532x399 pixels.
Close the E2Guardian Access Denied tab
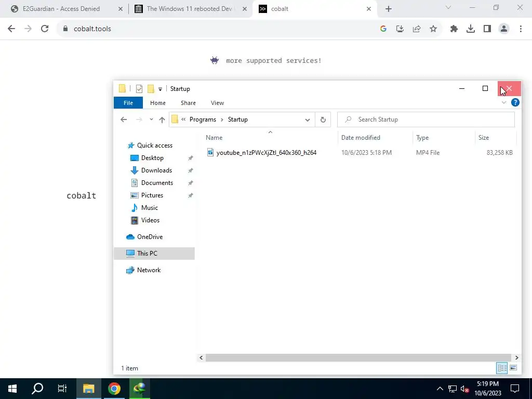(x=121, y=9)
